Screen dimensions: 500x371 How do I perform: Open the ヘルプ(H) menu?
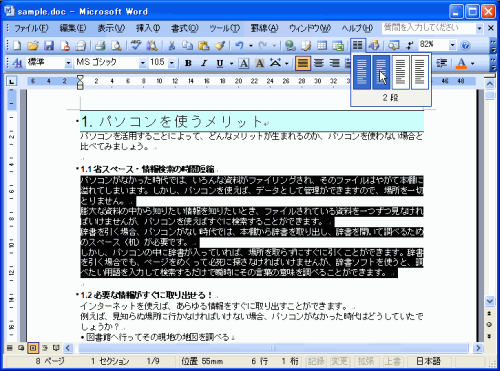[357, 29]
